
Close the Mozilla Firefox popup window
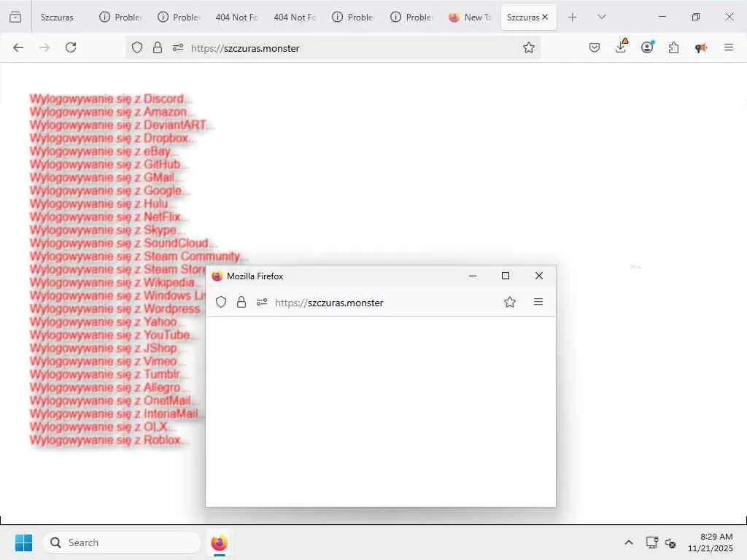pos(539,276)
